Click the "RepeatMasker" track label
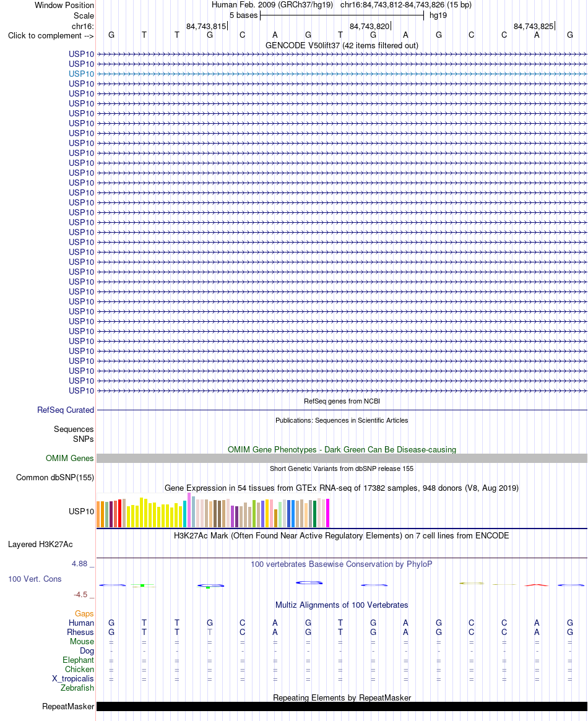The height and width of the screenshot is (721, 588). click(x=68, y=706)
